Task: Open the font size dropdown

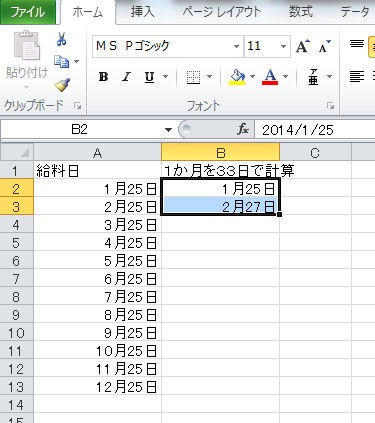Action: pyautogui.click(x=283, y=46)
